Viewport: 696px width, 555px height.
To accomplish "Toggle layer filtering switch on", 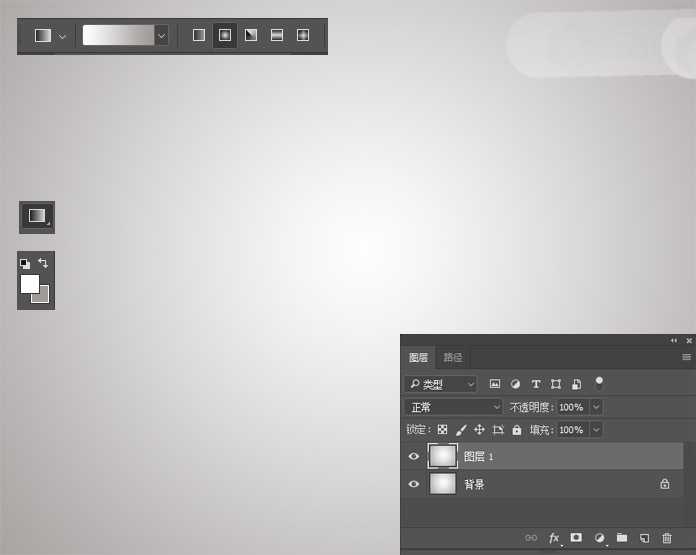I will [599, 383].
